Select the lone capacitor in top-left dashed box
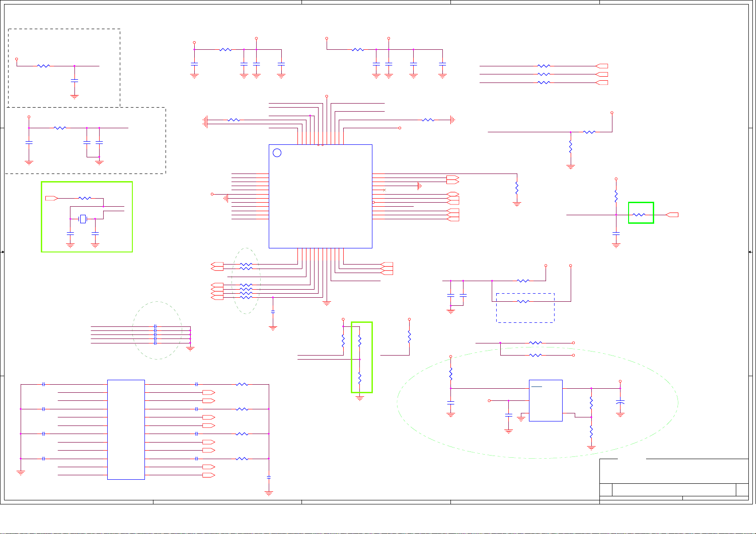 coord(74,81)
